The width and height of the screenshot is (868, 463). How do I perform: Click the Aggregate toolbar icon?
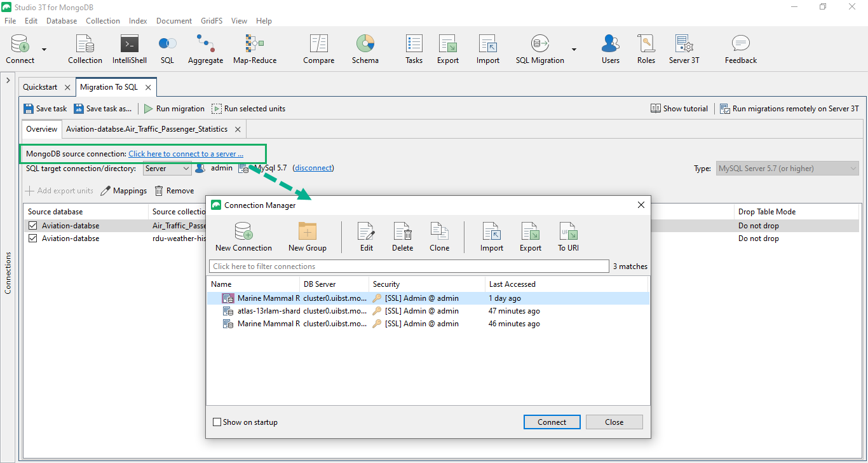205,50
